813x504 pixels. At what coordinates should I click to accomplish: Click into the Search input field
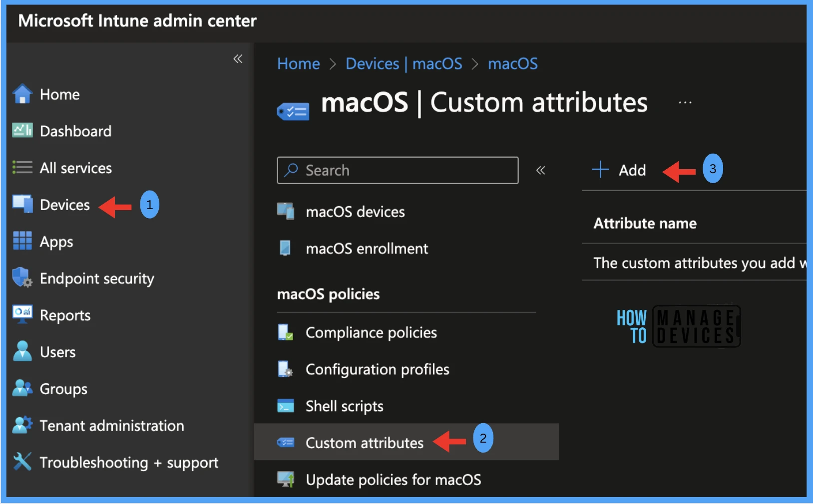[x=398, y=170]
